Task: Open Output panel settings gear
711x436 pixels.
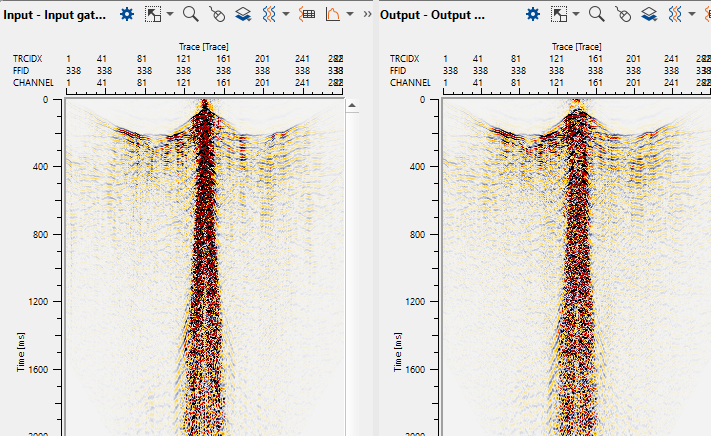Action: pyautogui.click(x=533, y=14)
